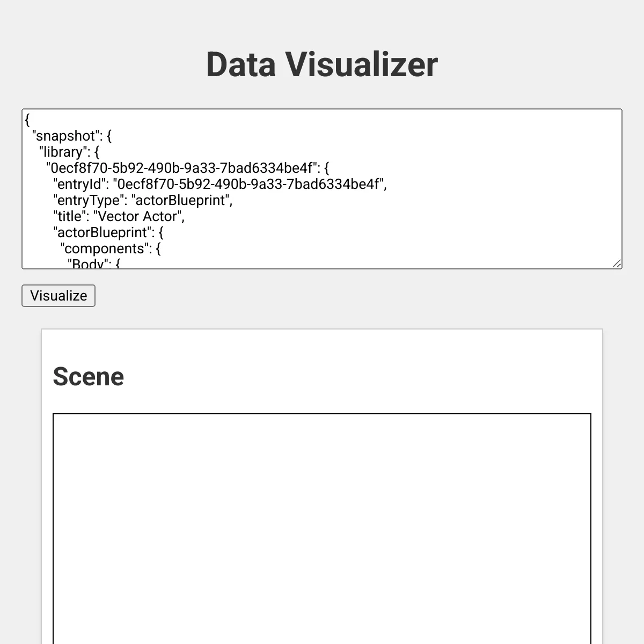Place cursor on the "library" key line
Image resolution: width=644 pixels, height=644 pixels.
pyautogui.click(x=62, y=152)
